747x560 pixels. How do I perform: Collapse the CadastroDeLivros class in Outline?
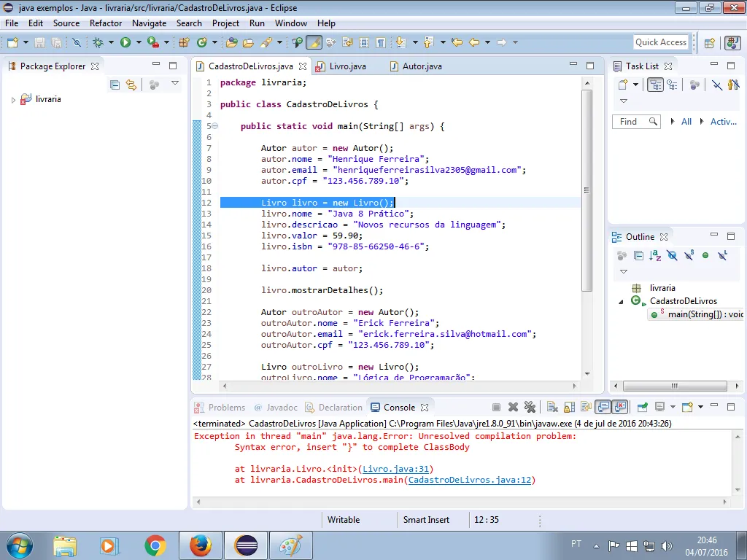[622, 302]
